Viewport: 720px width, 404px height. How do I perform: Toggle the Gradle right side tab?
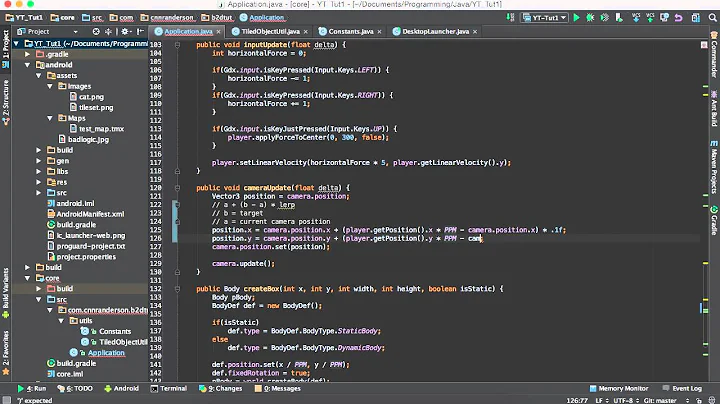[714, 220]
